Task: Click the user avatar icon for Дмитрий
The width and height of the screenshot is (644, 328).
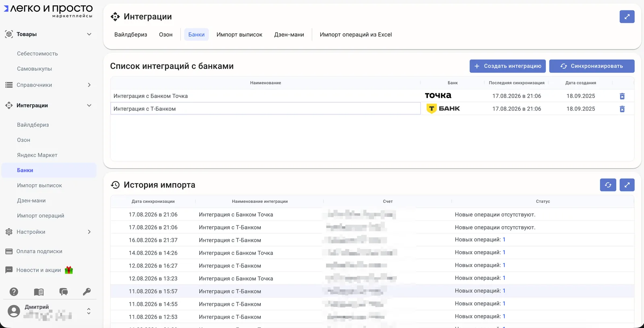Action: 14,311
